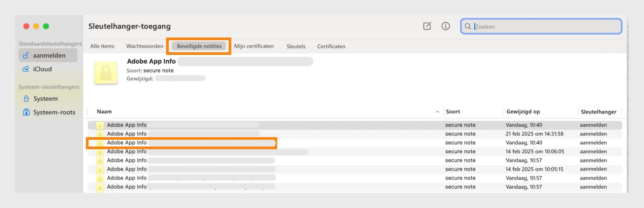Click the red close window button
This screenshot has height=208, width=644.
pos(26,26)
